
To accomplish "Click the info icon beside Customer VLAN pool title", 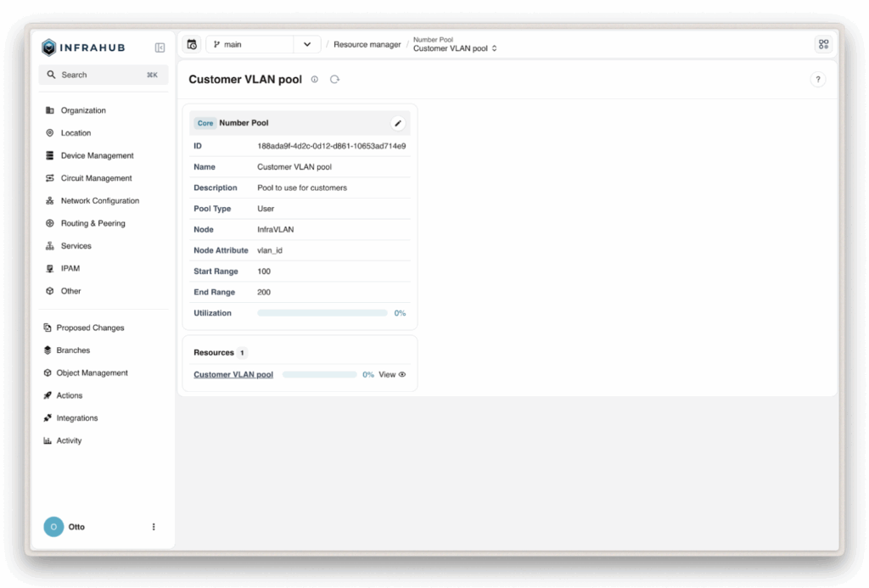I will pyautogui.click(x=314, y=79).
